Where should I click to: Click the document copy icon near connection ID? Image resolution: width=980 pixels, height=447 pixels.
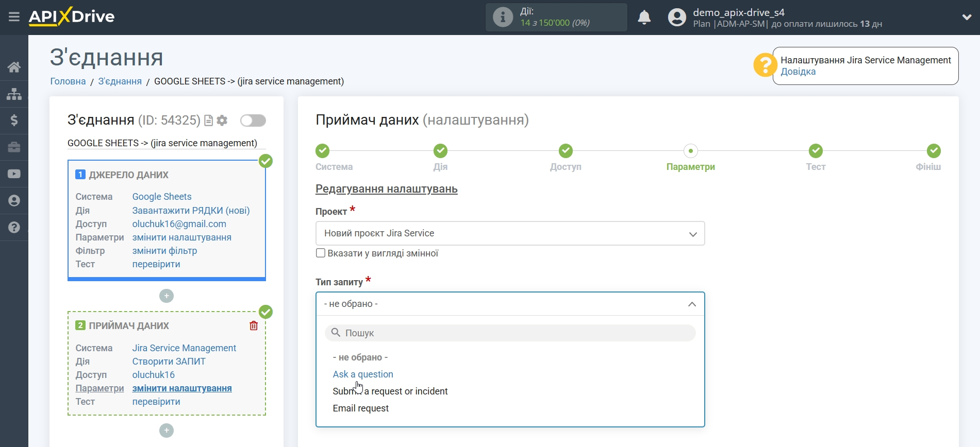coord(208,121)
